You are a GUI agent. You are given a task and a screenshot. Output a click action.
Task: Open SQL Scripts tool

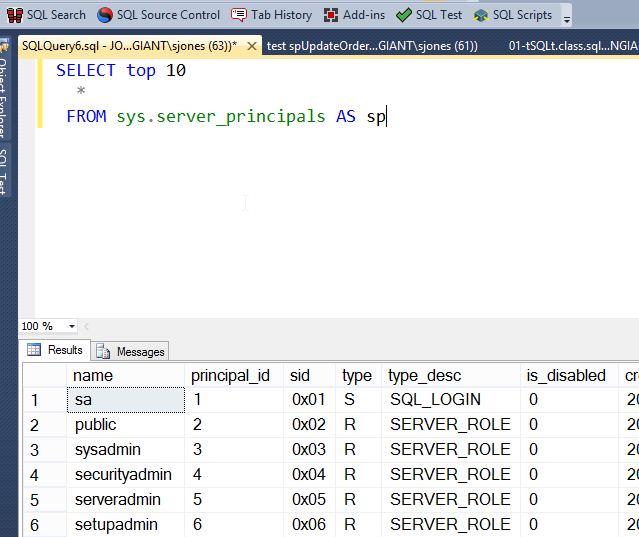[x=512, y=15]
